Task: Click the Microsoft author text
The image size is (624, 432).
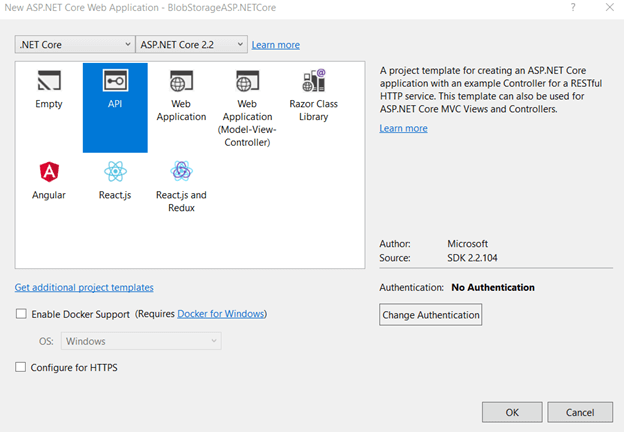Action: click(x=467, y=243)
